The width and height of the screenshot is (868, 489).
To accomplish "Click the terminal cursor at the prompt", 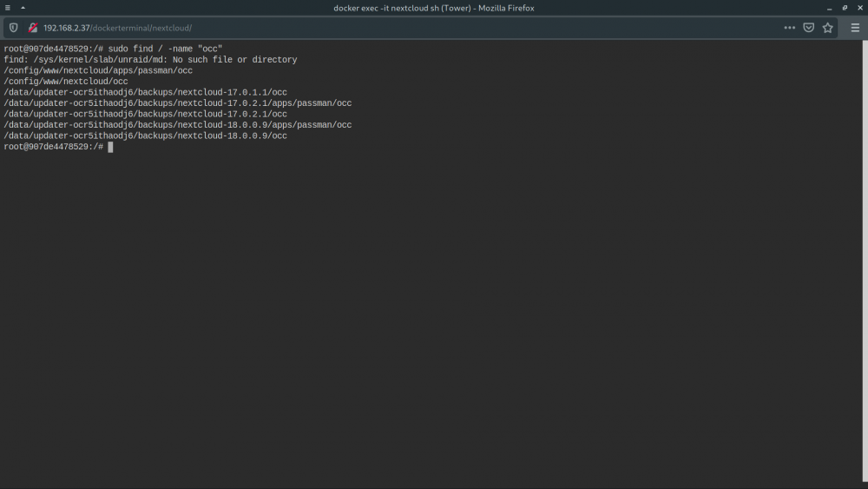I will click(111, 147).
